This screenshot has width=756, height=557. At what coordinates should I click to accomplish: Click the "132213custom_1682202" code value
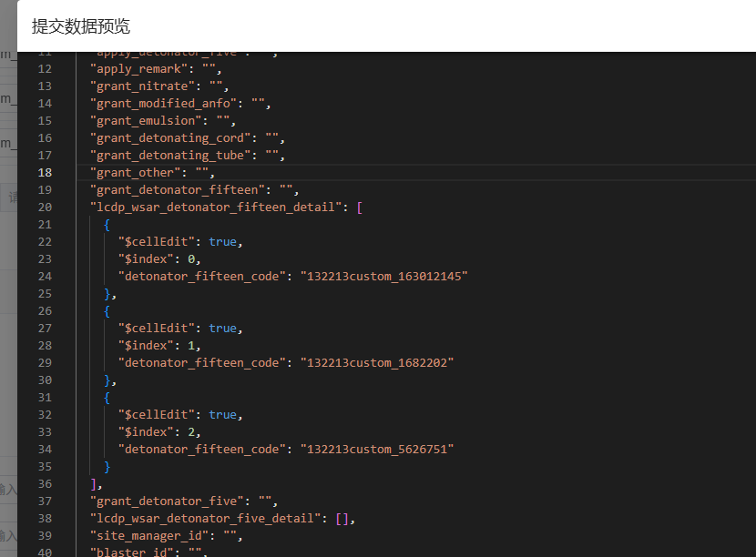click(376, 363)
